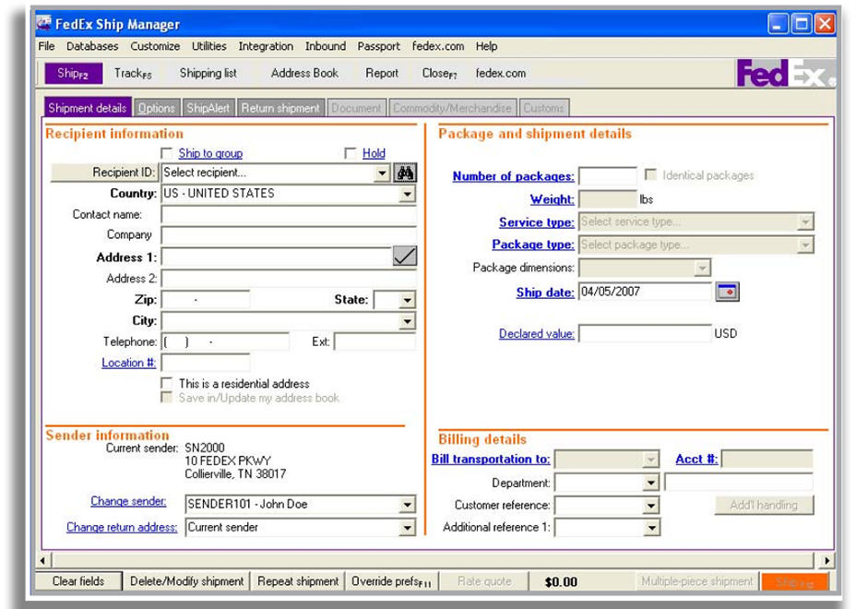Open the State dropdown

click(407, 300)
